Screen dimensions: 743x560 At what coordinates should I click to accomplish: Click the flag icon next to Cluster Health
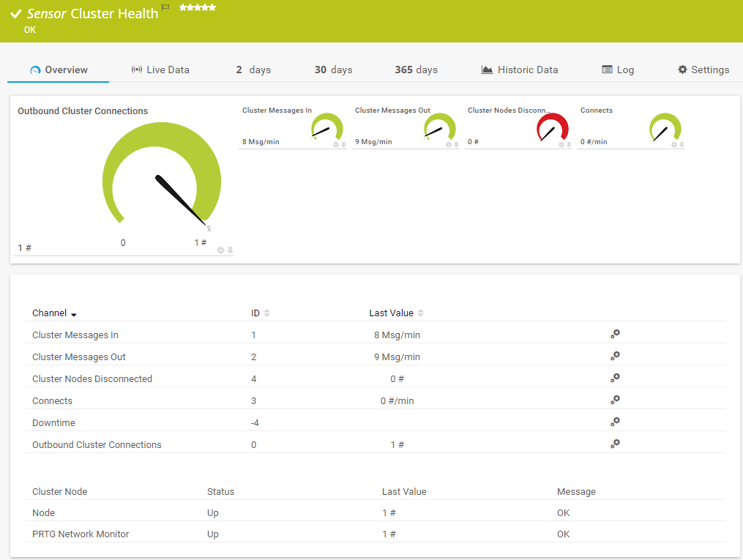(x=165, y=8)
